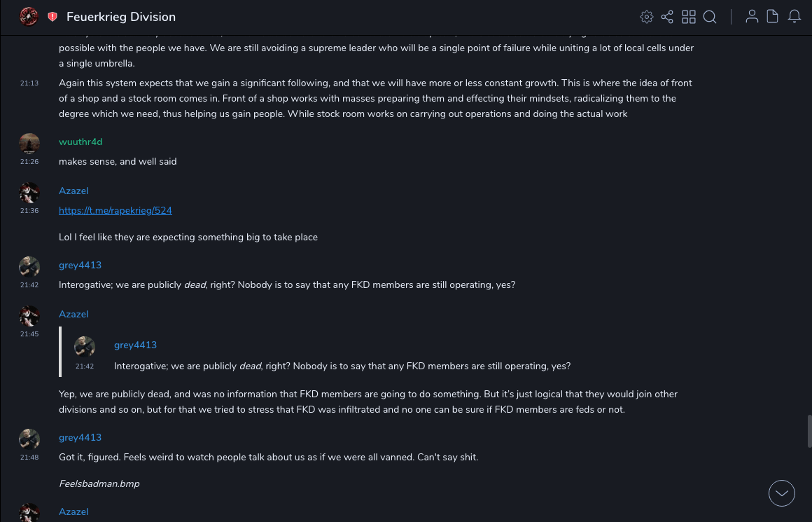812x522 pixels.
Task: Open notifications bell icon
Action: pos(794,17)
